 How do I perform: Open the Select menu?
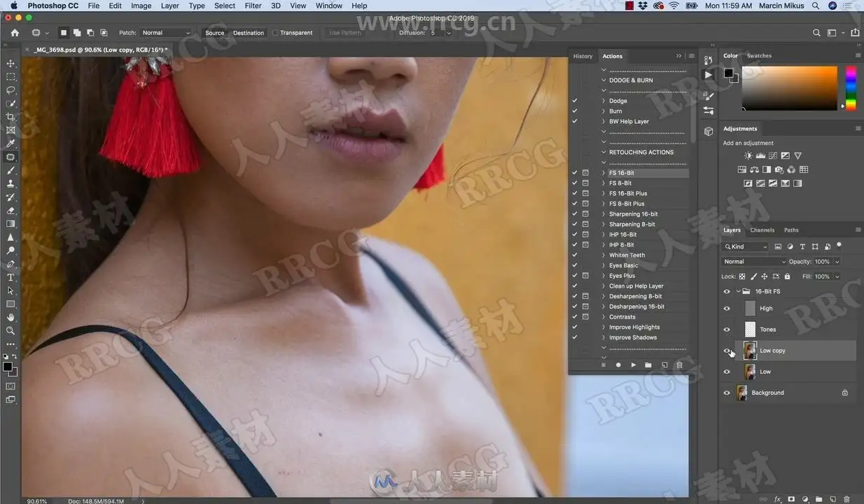pyautogui.click(x=225, y=6)
